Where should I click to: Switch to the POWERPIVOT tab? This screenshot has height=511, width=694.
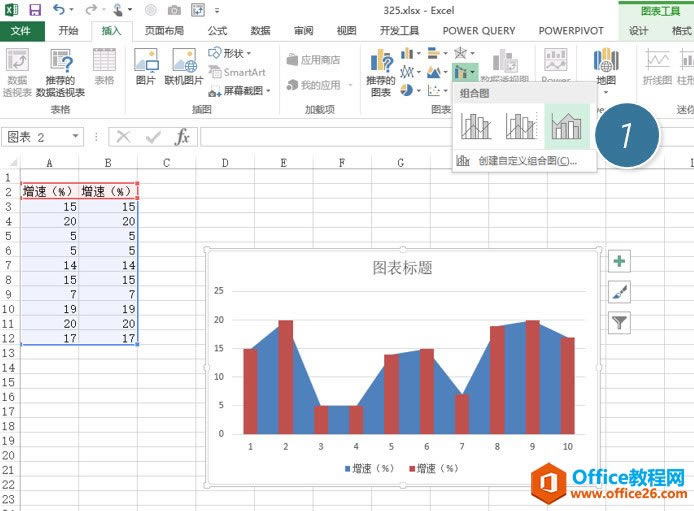pos(571,31)
